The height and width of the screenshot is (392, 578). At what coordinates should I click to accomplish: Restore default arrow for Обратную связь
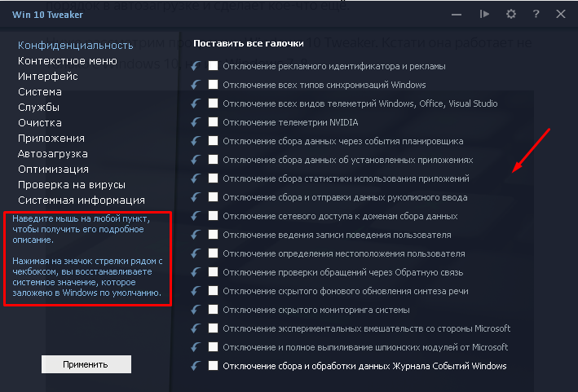click(x=196, y=273)
